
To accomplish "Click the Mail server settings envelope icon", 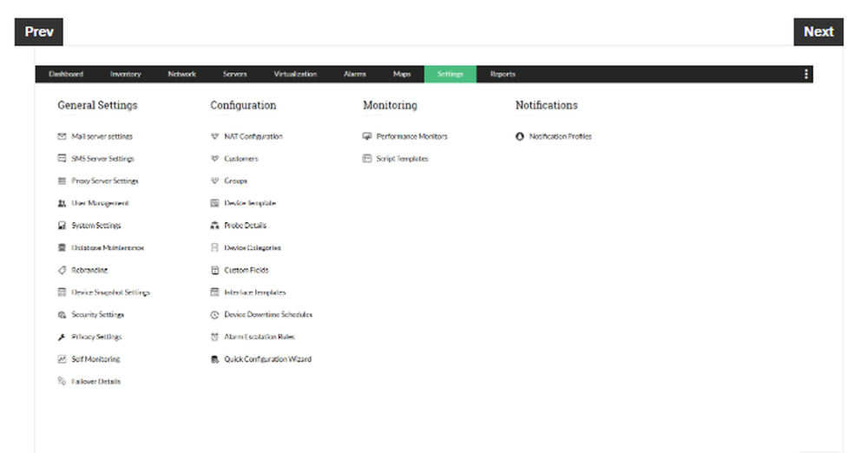I will 62,136.
